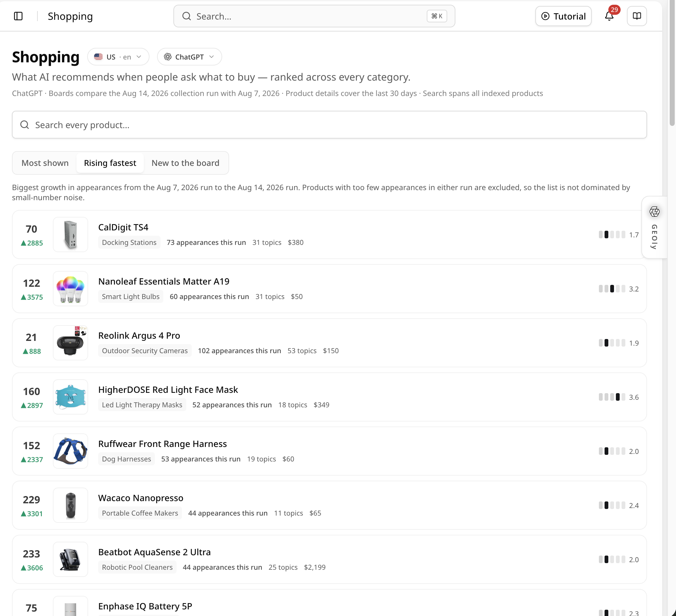This screenshot has height=616, width=676.
Task: Click the top search magnifier icon
Action: 186,16
